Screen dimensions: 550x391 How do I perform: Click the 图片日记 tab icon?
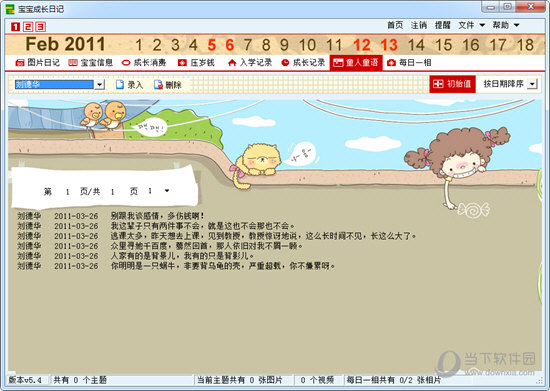[20, 63]
